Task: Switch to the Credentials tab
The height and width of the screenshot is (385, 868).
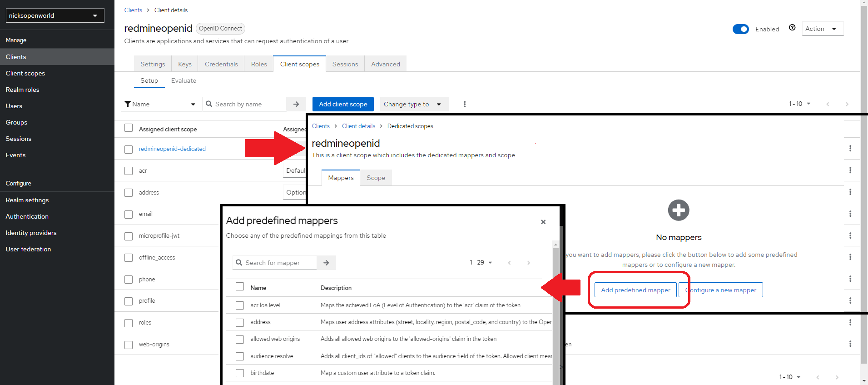Action: pos(221,64)
